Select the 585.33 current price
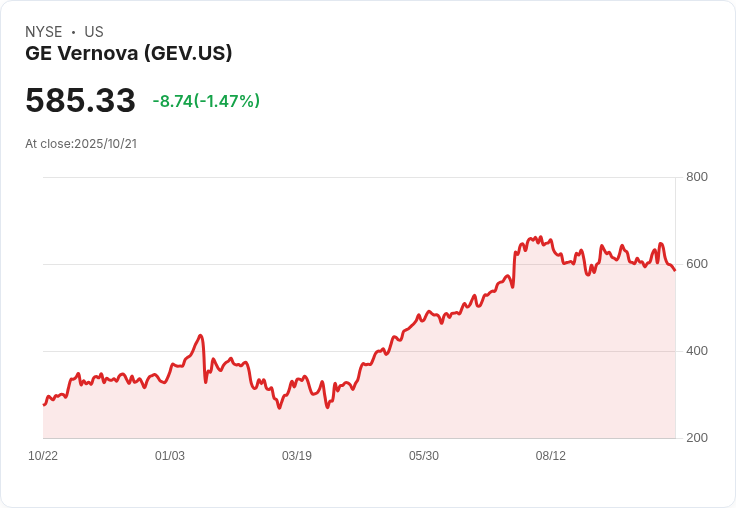Image resolution: width=736 pixels, height=508 pixels. 80,101
